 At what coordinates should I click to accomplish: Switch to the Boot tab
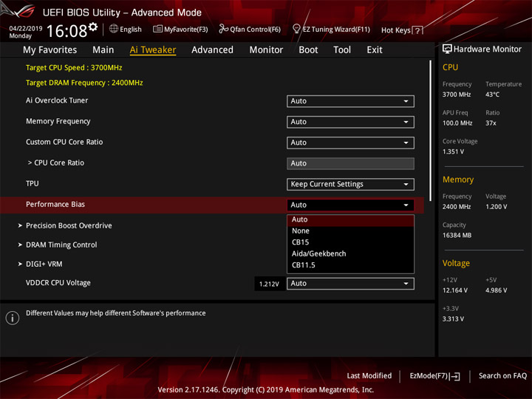click(x=308, y=50)
